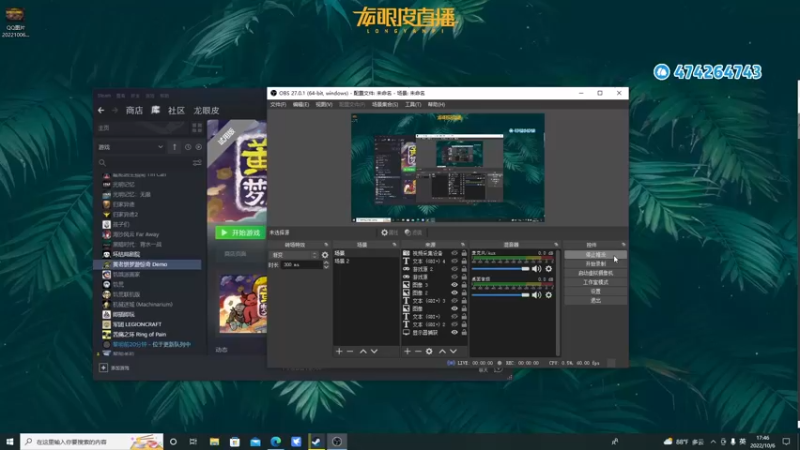Open source properties gear under Sources list

pyautogui.click(x=429, y=351)
